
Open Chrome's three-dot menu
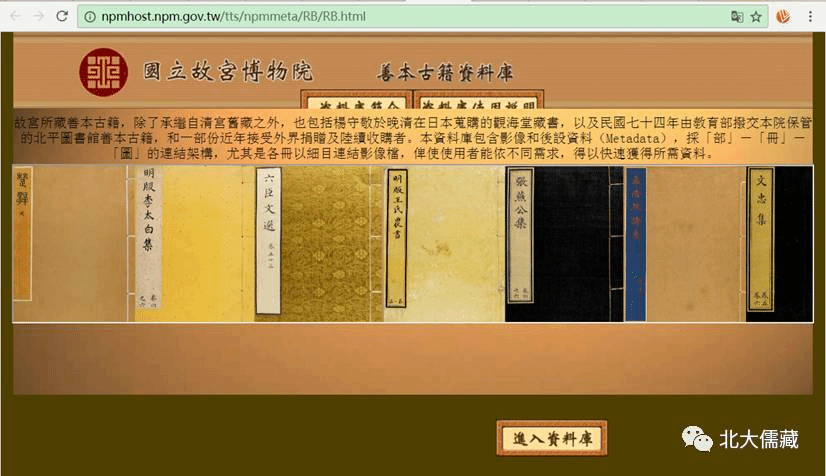pos(810,16)
